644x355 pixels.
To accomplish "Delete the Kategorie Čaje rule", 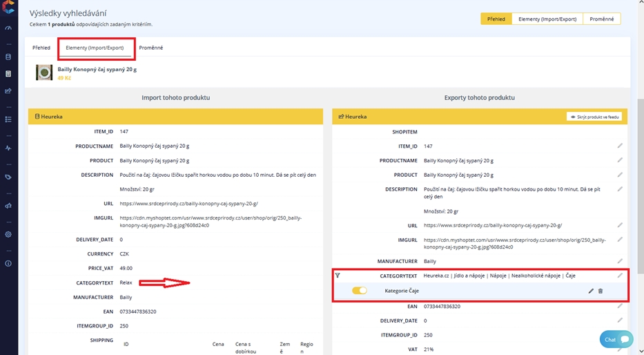I will 601,291.
